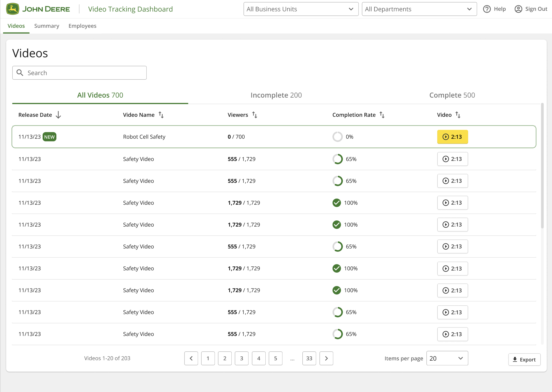
Task: Click the green checkmark in the fourth row
Action: click(x=337, y=203)
